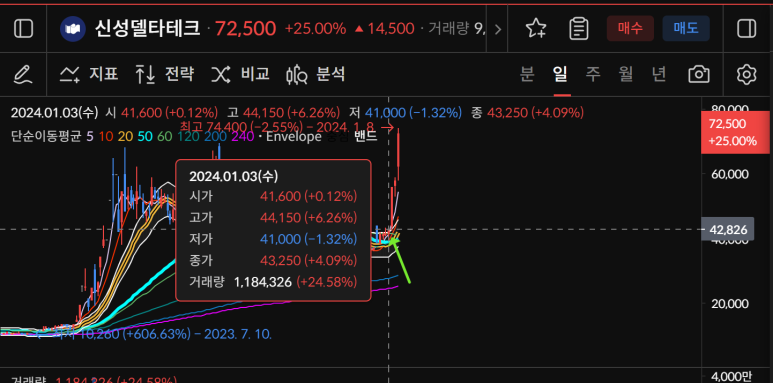773x383 pixels.
Task: Open the 전략 strategy menu
Action: tap(165, 74)
